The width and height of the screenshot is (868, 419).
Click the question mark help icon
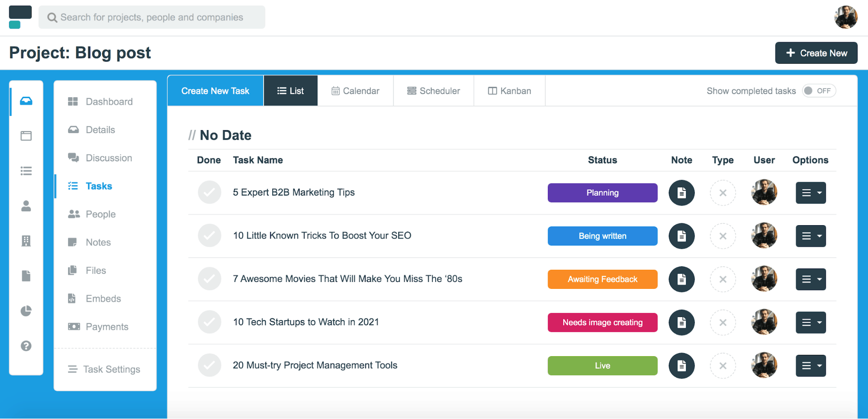tap(26, 346)
